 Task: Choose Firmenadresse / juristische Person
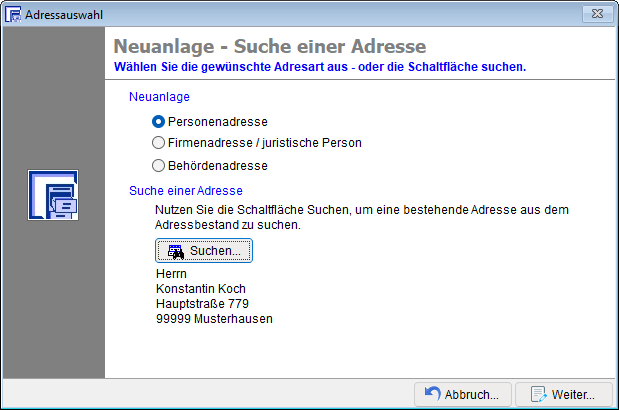[x=158, y=143]
